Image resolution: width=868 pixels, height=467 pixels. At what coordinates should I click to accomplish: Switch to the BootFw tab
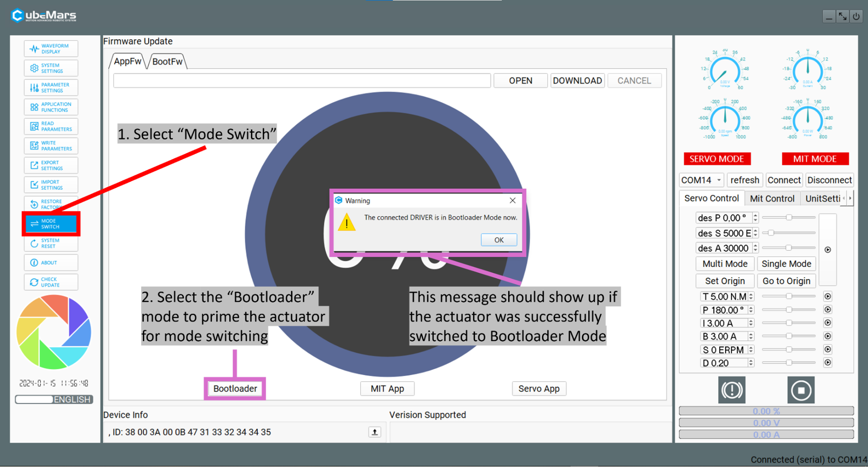pos(167,61)
